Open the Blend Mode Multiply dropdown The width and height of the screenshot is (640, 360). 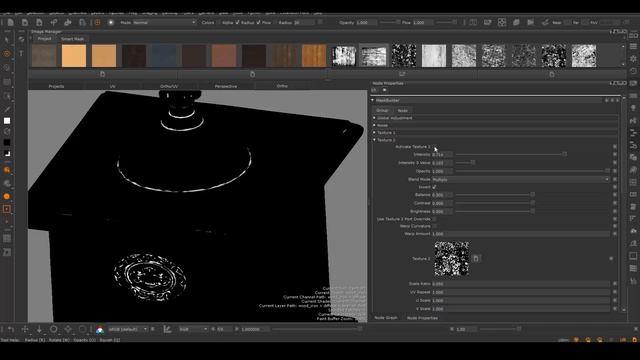click(x=520, y=179)
